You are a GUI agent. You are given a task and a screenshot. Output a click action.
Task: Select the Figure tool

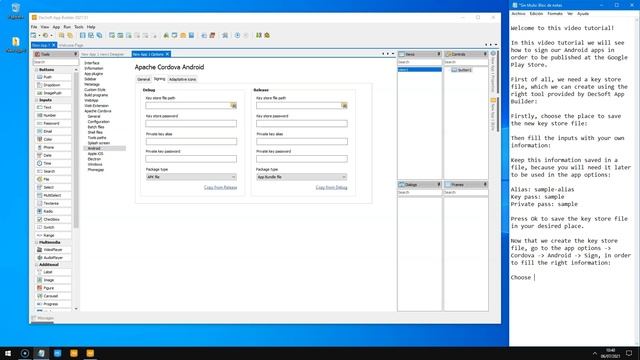[53, 288]
